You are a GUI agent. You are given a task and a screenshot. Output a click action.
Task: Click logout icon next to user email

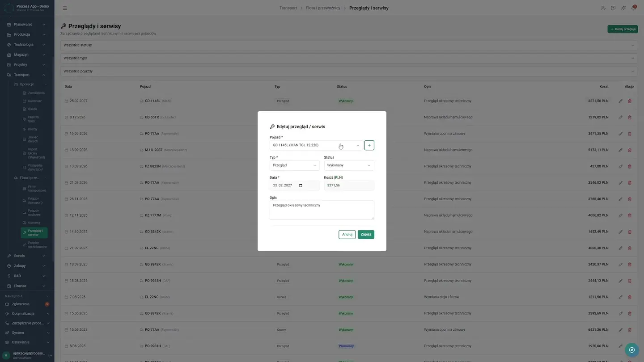(50, 355)
